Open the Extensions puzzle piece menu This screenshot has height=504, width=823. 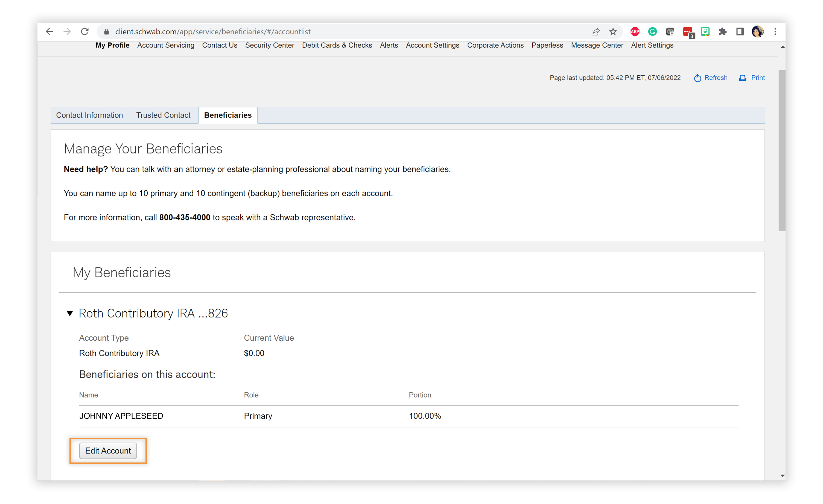click(x=722, y=32)
